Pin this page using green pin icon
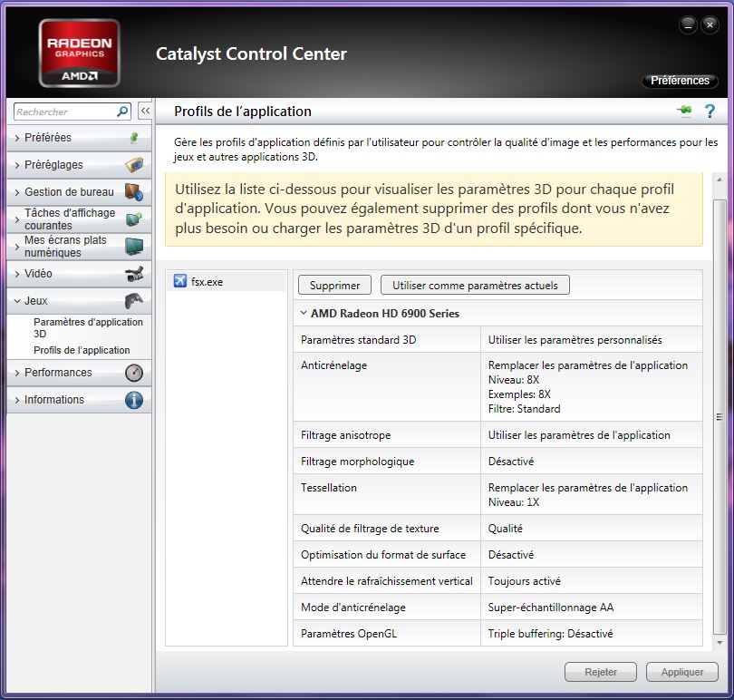 [x=684, y=111]
